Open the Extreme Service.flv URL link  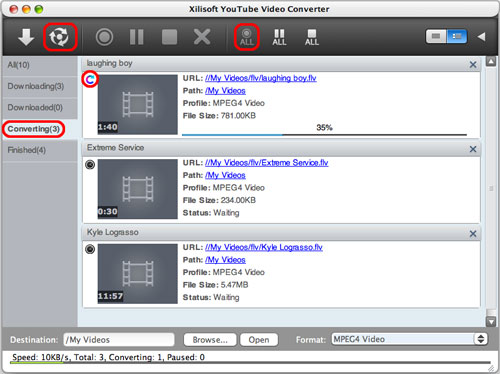[x=267, y=163]
